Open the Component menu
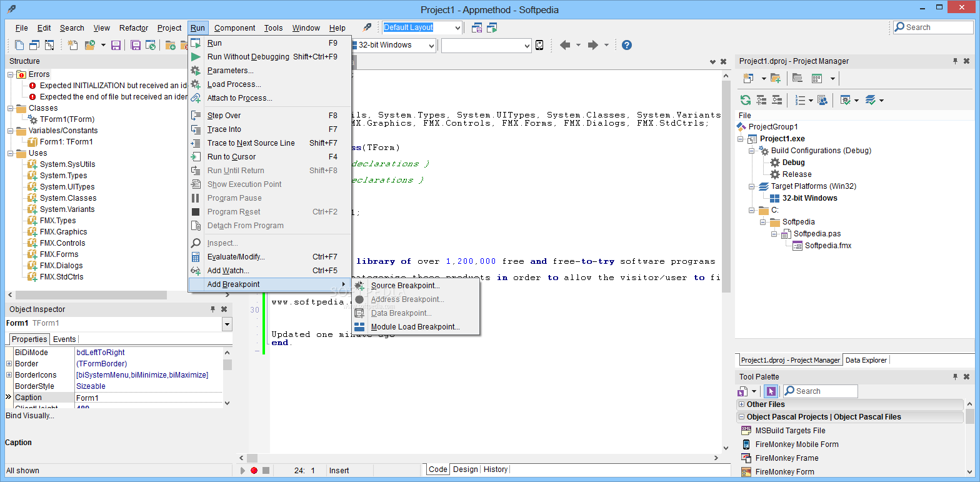Image resolution: width=980 pixels, height=482 pixels. 234,28
